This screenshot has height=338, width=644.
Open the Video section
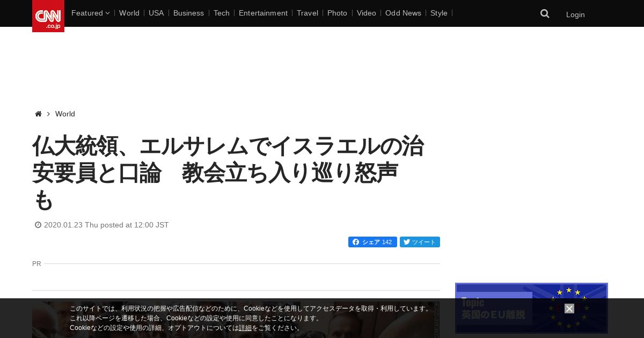coord(367,13)
